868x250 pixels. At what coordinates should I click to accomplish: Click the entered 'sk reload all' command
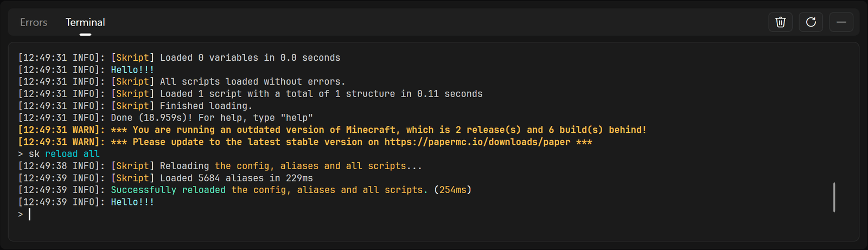point(64,154)
